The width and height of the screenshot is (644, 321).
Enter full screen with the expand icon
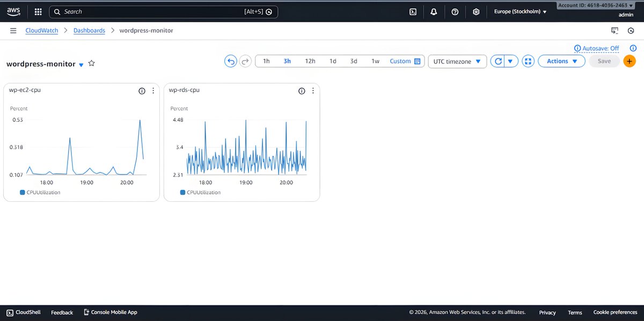coord(528,61)
